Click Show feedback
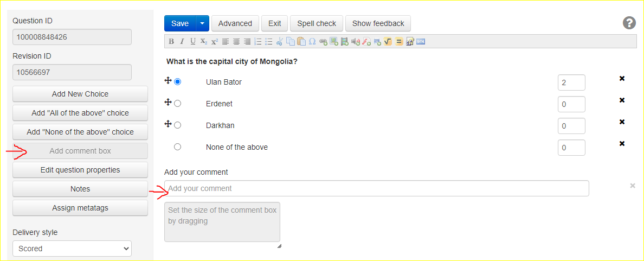Image resolution: width=644 pixels, height=261 pixels. point(378,23)
